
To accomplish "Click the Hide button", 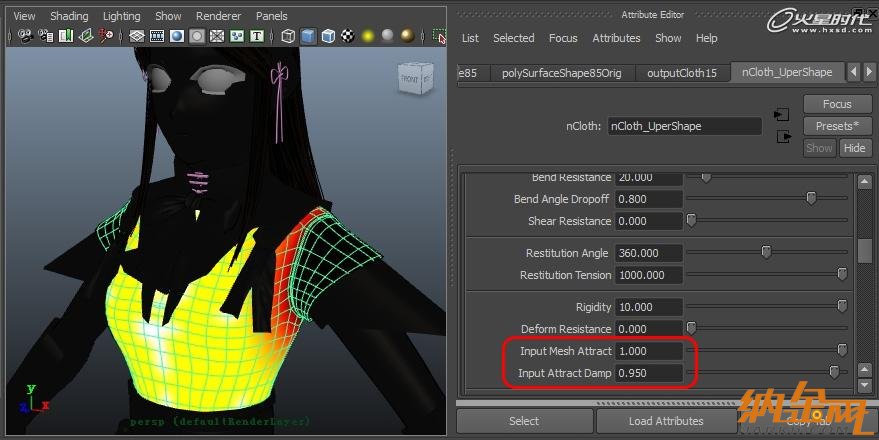I will [854, 148].
